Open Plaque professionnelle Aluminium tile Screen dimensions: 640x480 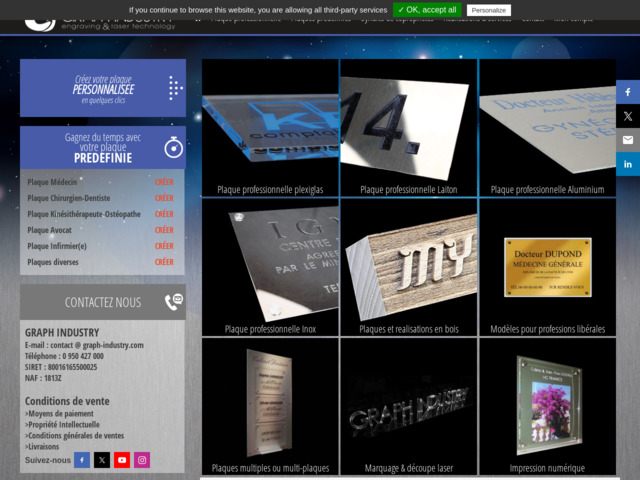point(547,128)
